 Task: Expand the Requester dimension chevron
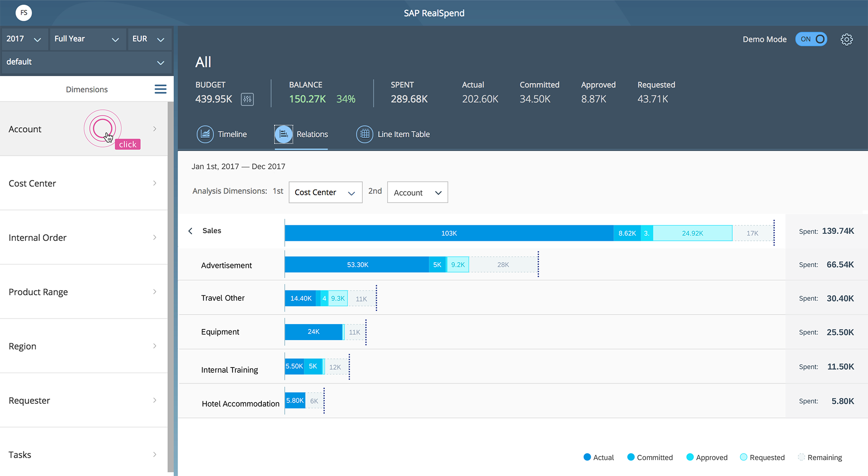pyautogui.click(x=155, y=400)
